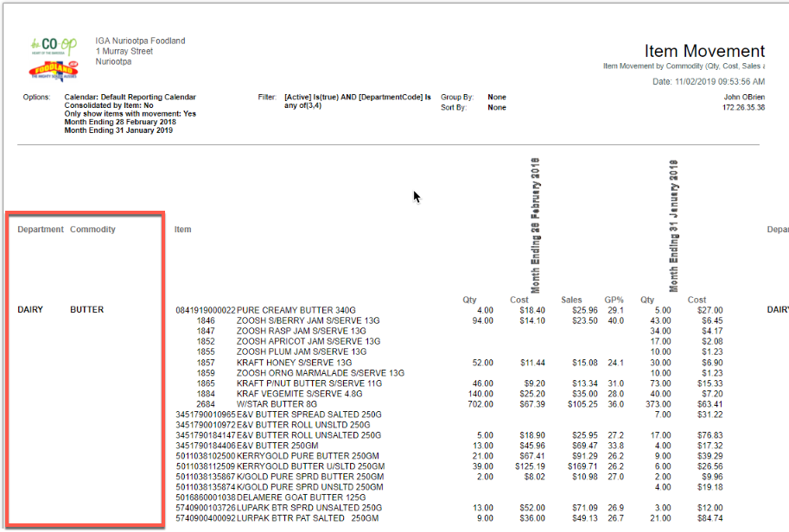The image size is (789, 532).
Task: Click the Commodity column header
Action: point(92,229)
